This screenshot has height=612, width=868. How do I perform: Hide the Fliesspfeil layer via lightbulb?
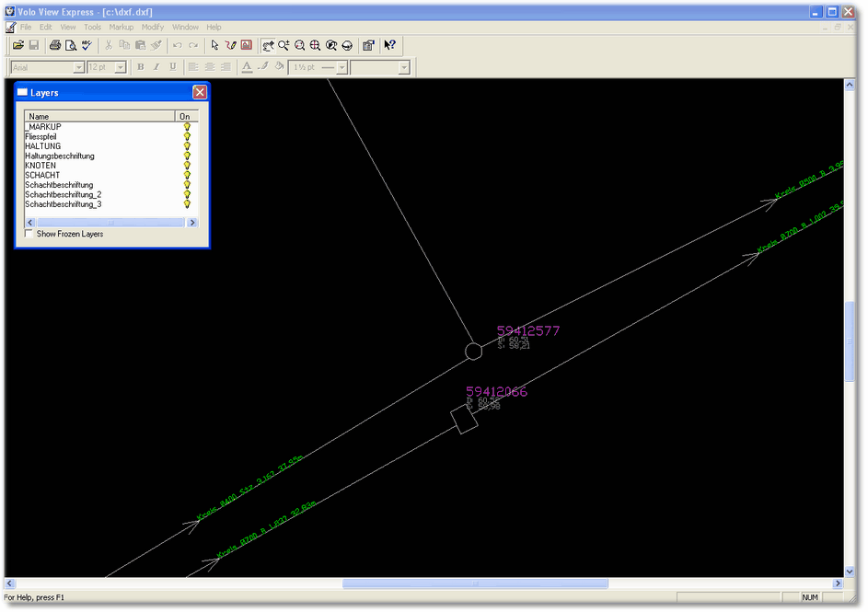pyautogui.click(x=187, y=136)
